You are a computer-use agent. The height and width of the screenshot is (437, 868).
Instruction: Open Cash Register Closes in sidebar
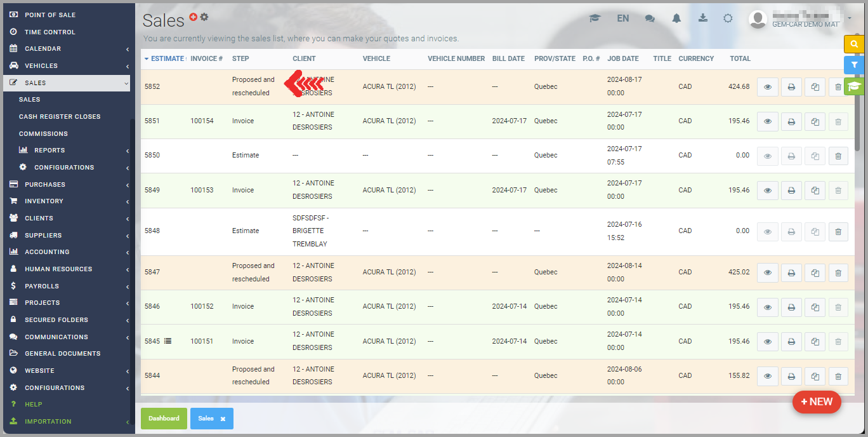click(x=60, y=117)
